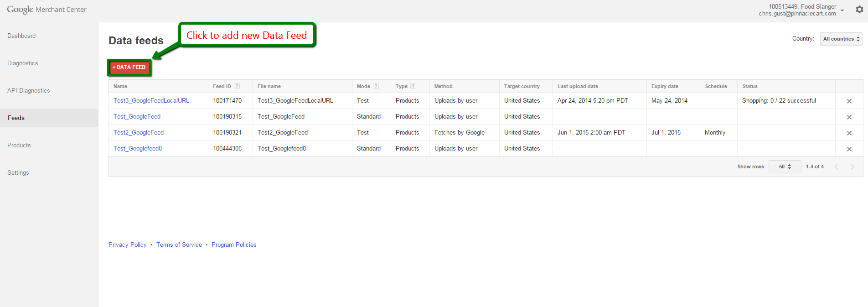Click the May 24, 2014 expiry date

pos(669,100)
